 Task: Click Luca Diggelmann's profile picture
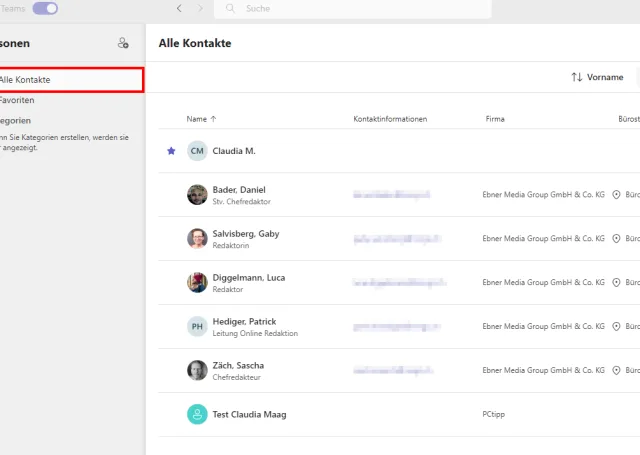197,283
